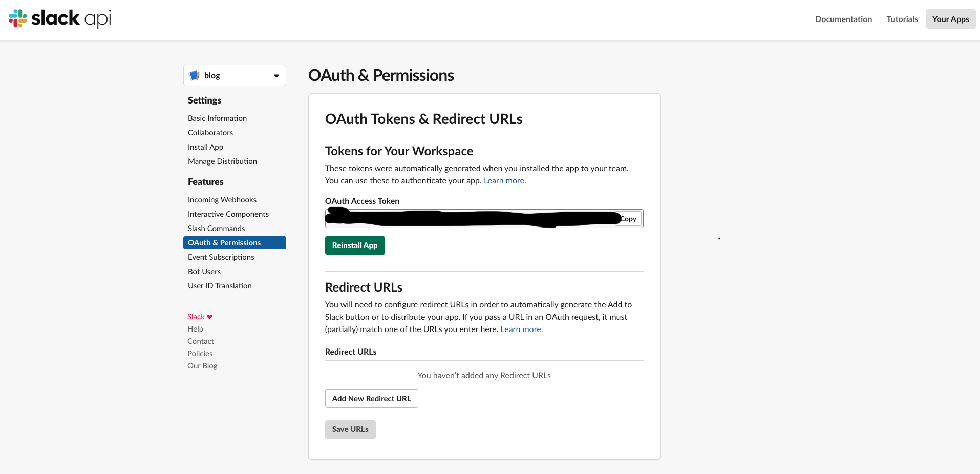980x474 pixels.
Task: Click Add New Redirect URL
Action: click(x=371, y=398)
